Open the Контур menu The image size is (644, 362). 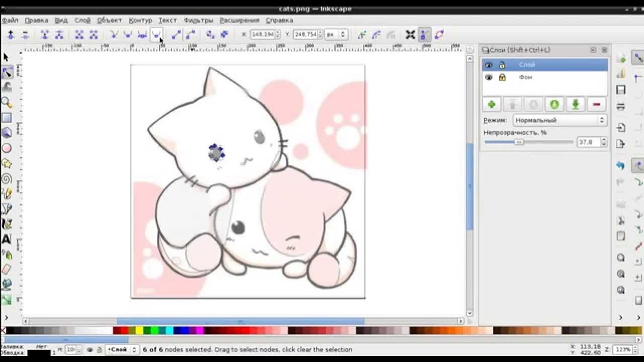140,20
